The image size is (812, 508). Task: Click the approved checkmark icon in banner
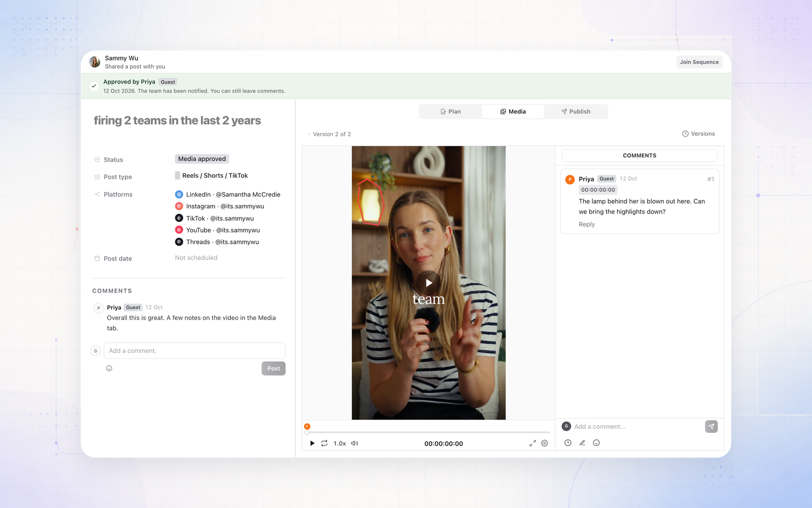pos(94,86)
